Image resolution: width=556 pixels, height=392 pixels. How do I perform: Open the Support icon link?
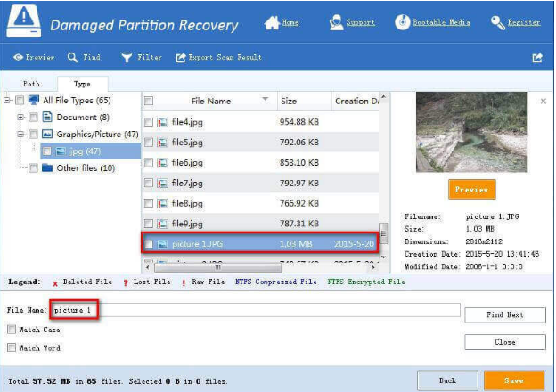[337, 22]
